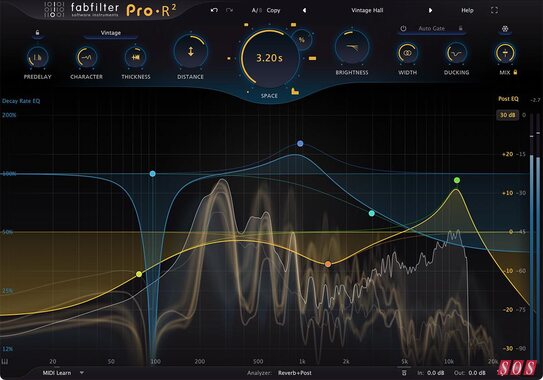Click the Copy button

[273, 10]
